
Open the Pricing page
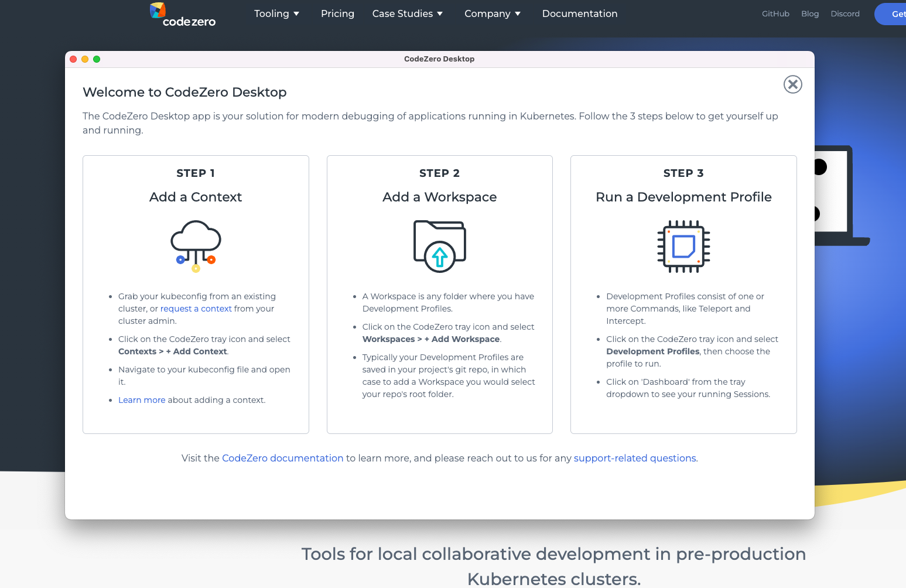click(337, 13)
